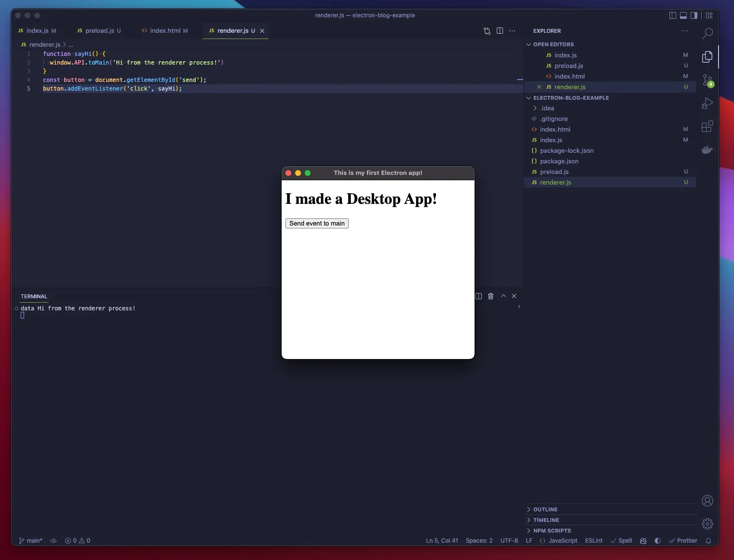Click the main* git branch indicator
734x560 pixels.
[30, 541]
